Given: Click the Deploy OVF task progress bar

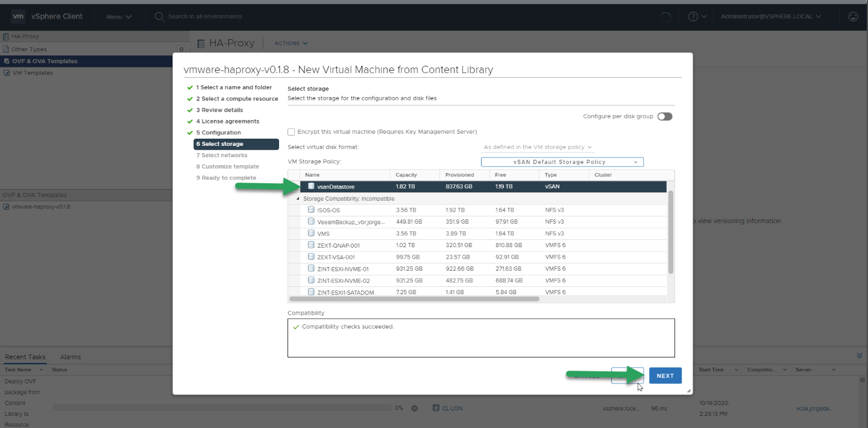Looking at the screenshot, I should click(222, 408).
